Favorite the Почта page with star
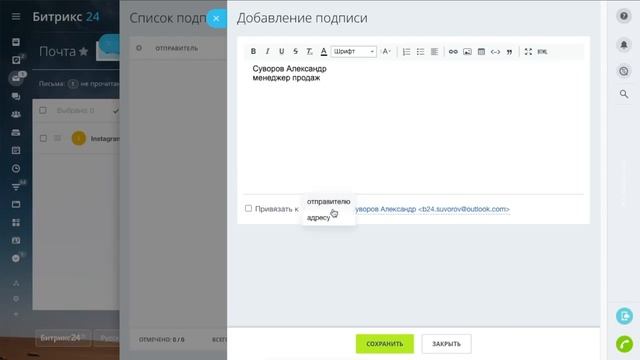This screenshot has width=640, height=360. (x=84, y=51)
